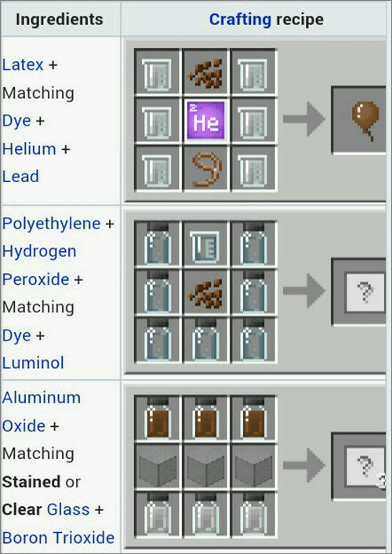Open the Glass link
392x554 pixels.
pos(68,509)
